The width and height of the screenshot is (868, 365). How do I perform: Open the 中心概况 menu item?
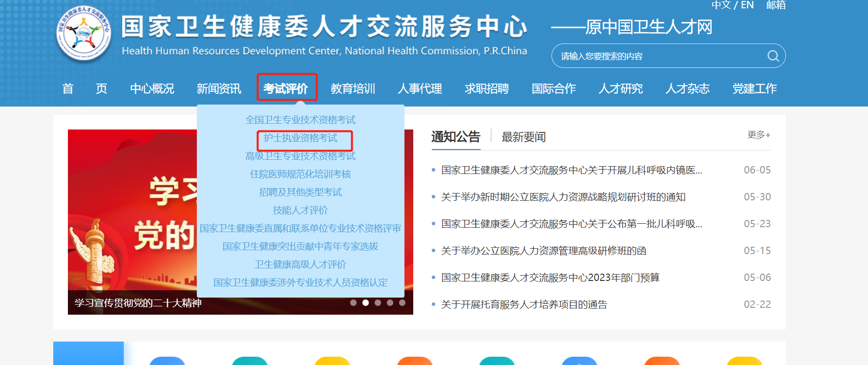[152, 88]
